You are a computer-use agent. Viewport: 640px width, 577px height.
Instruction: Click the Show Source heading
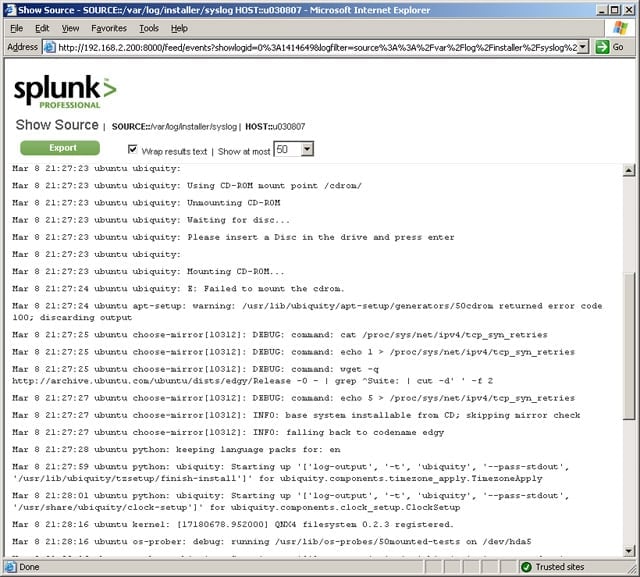pos(57,125)
